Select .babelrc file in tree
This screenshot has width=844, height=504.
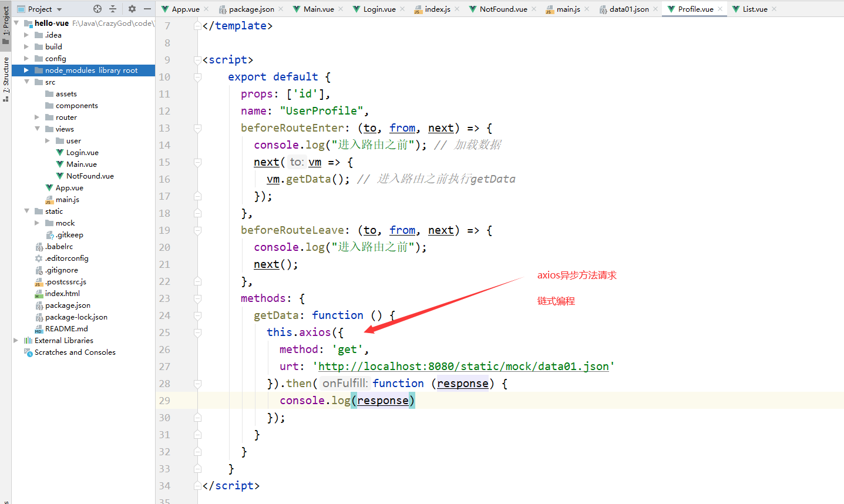(54, 247)
